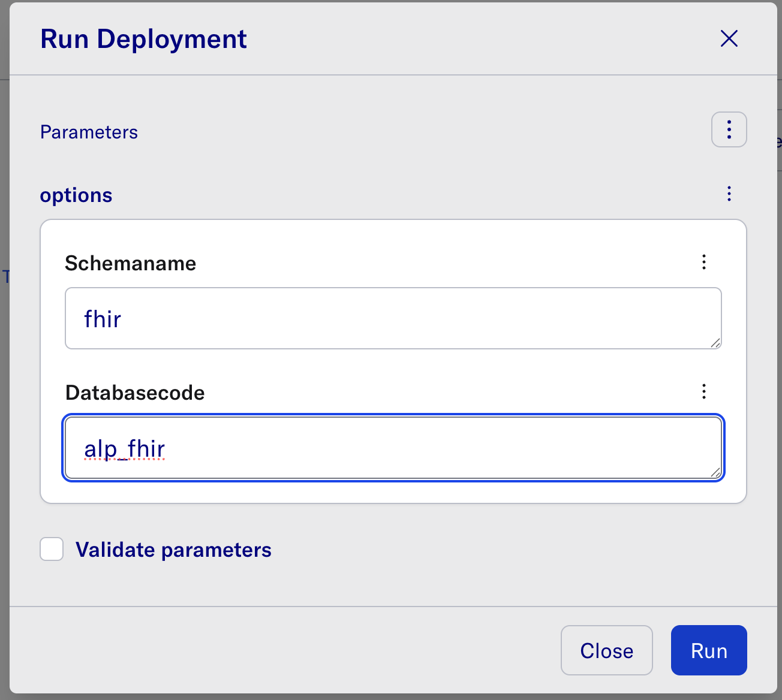Click the Schemaname textarea resize handle

pyautogui.click(x=715, y=343)
